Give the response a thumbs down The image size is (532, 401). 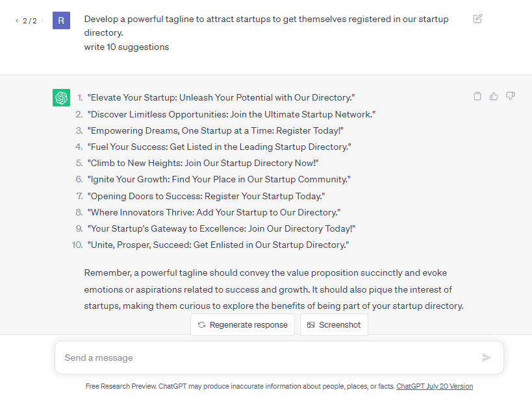(511, 96)
